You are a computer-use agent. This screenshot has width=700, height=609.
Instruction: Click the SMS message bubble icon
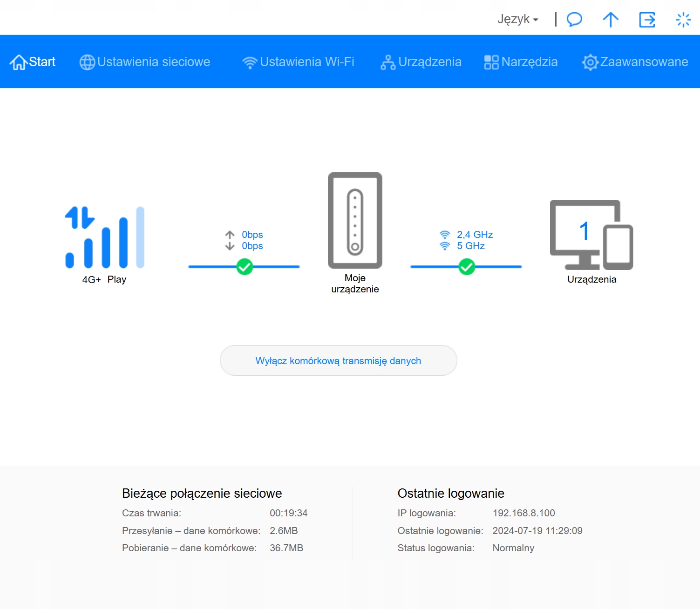tap(574, 20)
